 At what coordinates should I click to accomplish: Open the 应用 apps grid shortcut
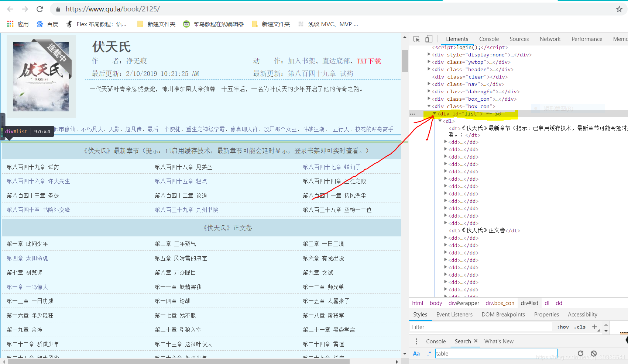pyautogui.click(x=18, y=24)
